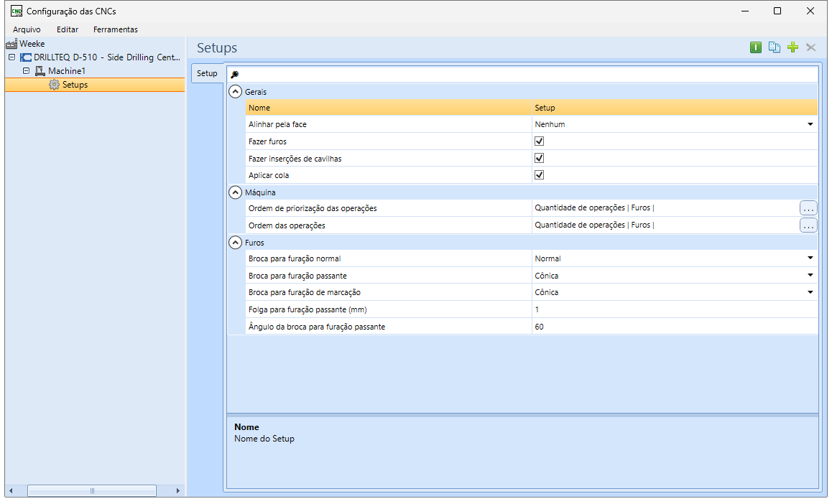Click the DRILLTEQ D-510 machine icon
Image resolution: width=832 pixels, height=504 pixels.
[25, 57]
